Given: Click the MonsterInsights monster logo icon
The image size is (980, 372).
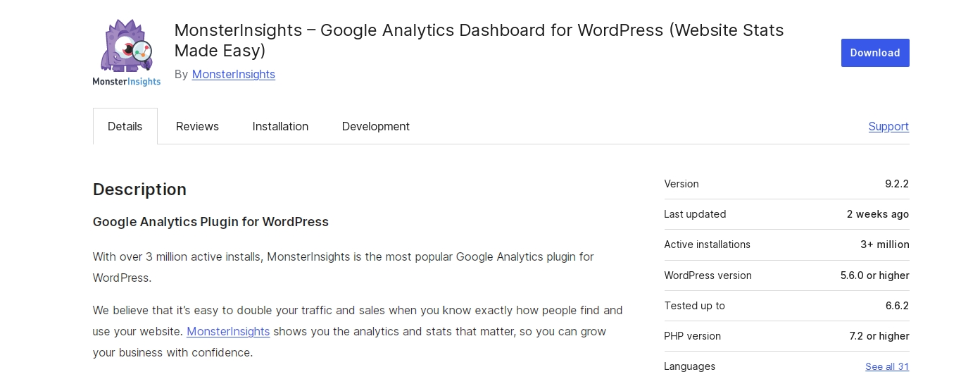Looking at the screenshot, I should point(127,53).
